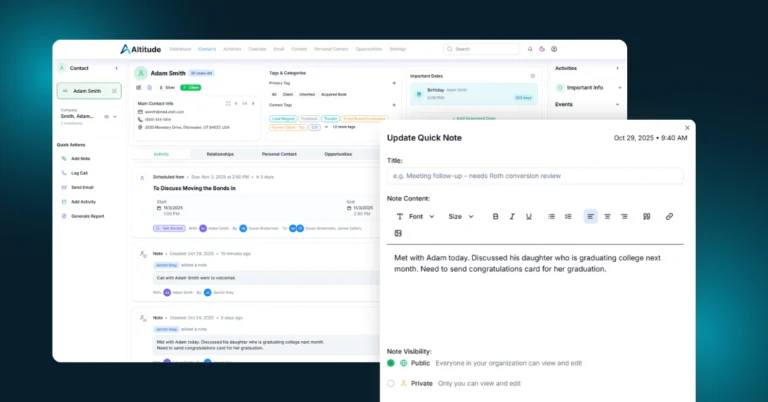The image size is (768, 402).
Task: Switch to the Opportunities tab below contact card
Action: point(338,154)
